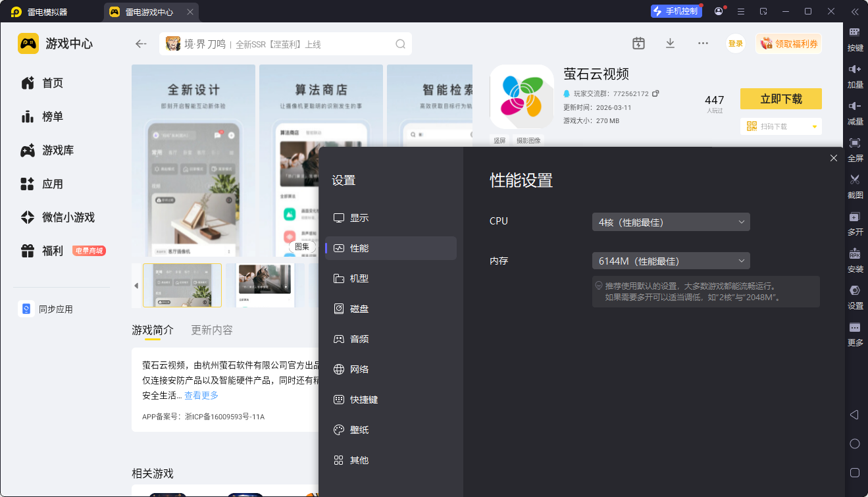Click the 立即下载 button
The image size is (868, 497).
(x=780, y=99)
